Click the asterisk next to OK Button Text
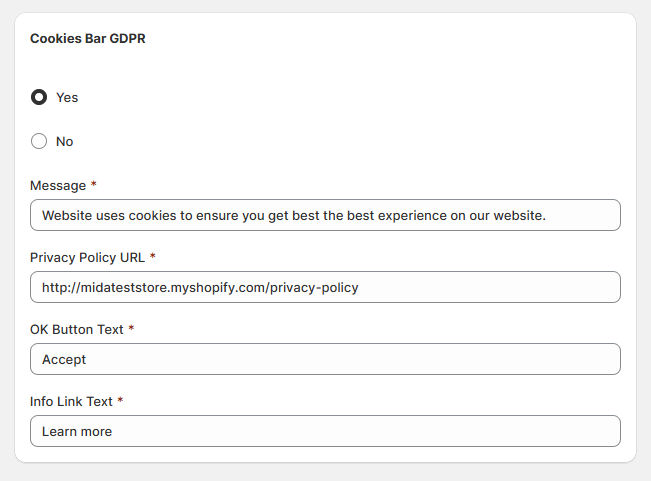 tap(131, 329)
